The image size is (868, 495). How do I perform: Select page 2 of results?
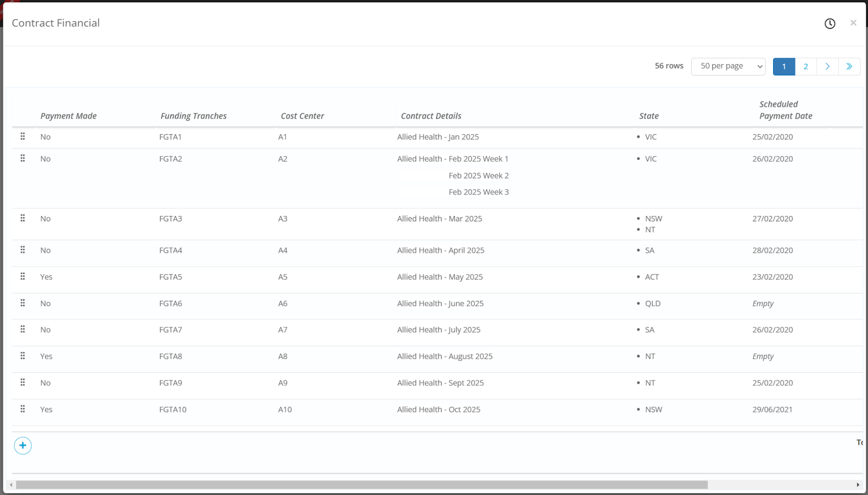click(x=806, y=66)
